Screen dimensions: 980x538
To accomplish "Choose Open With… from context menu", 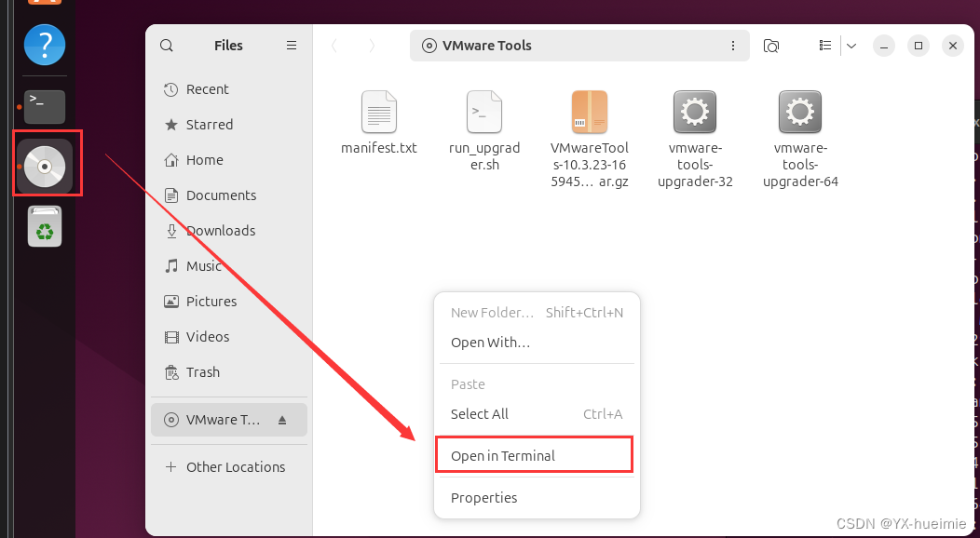I will pyautogui.click(x=537, y=343).
